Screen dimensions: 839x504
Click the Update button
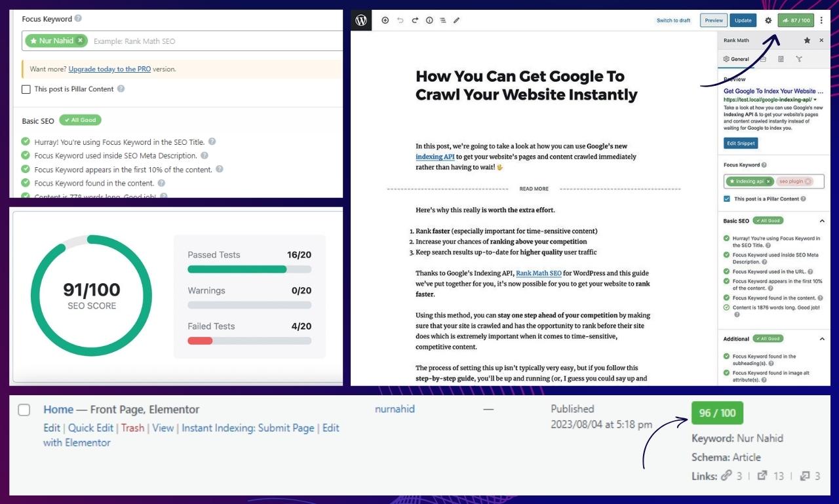[743, 20]
